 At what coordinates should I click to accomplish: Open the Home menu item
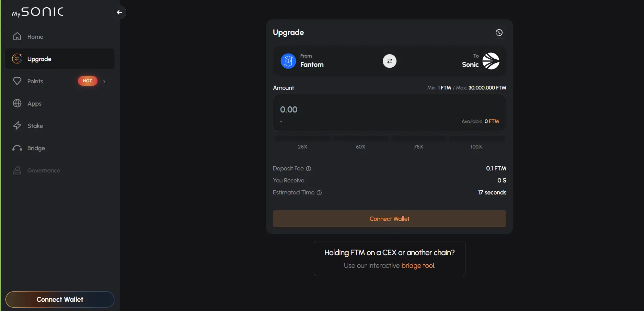[60, 37]
